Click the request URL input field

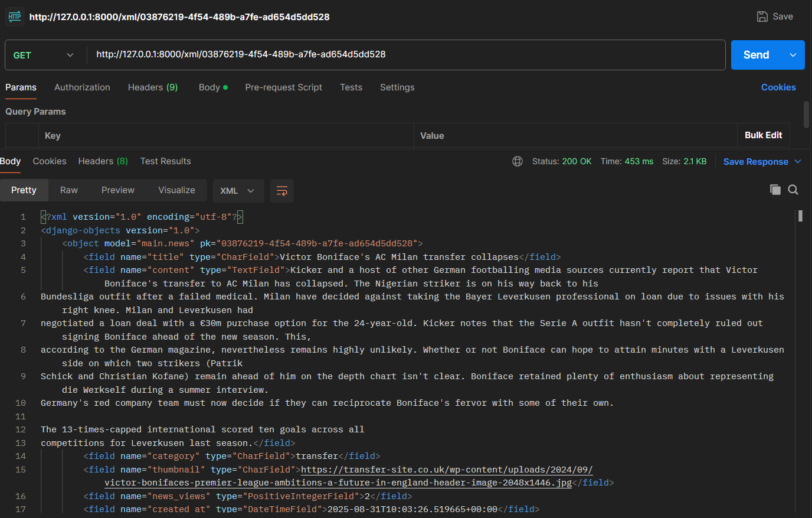tap(406, 55)
